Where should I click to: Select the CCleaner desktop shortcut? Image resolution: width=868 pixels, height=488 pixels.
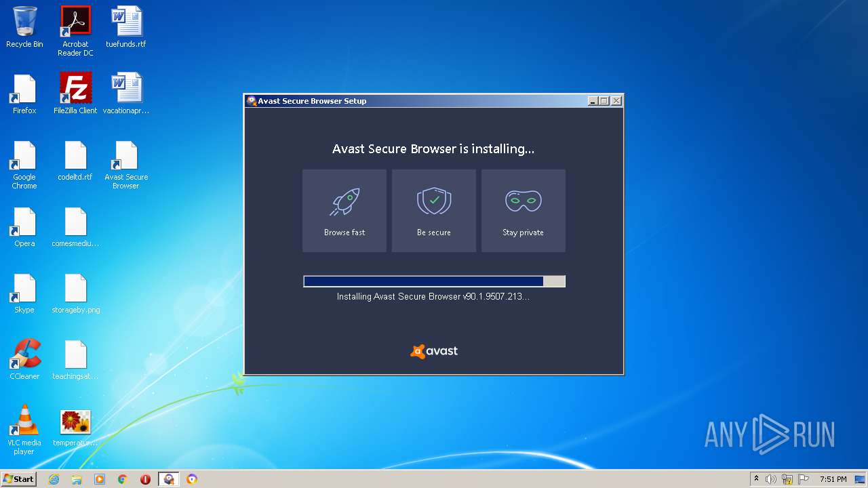(24, 359)
